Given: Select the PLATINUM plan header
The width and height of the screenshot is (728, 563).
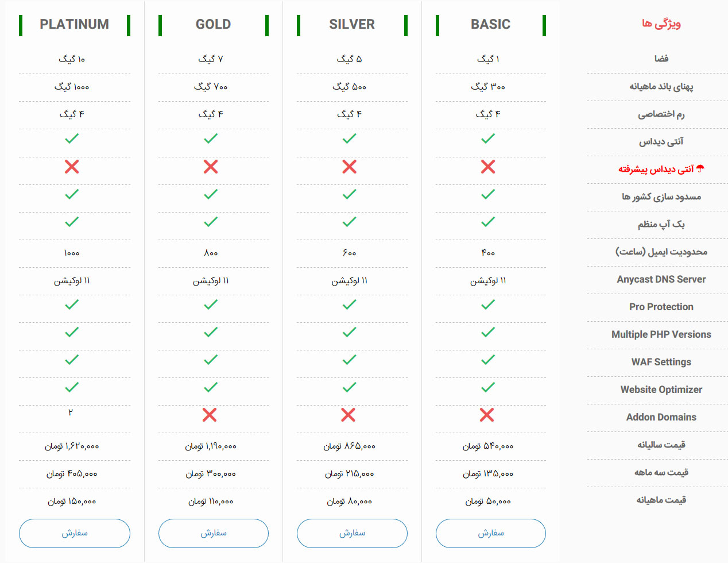Looking at the screenshot, I should (x=75, y=25).
